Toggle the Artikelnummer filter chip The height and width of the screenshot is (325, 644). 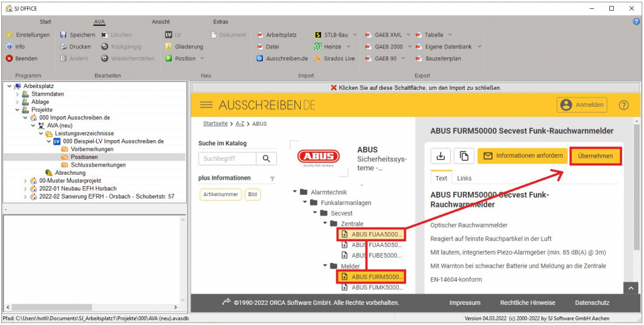coord(220,195)
